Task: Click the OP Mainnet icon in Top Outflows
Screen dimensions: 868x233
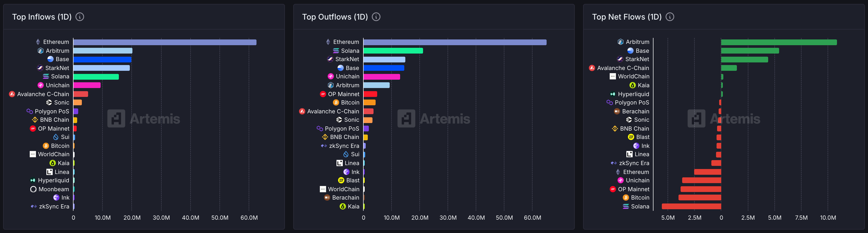Action: (323, 94)
